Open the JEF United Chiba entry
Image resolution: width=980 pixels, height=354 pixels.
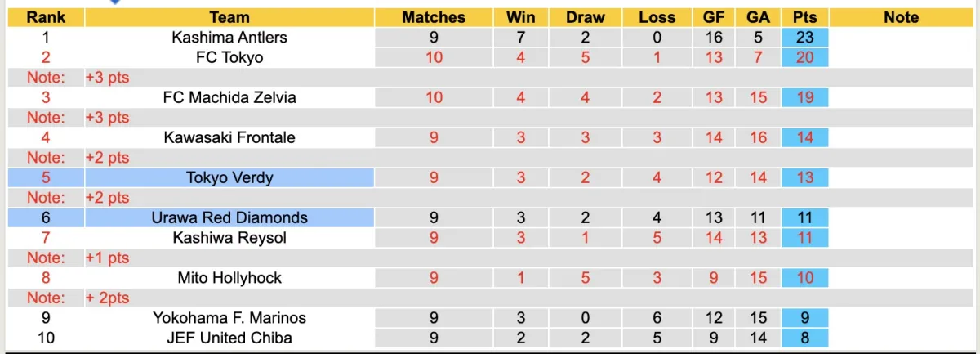[x=229, y=338]
